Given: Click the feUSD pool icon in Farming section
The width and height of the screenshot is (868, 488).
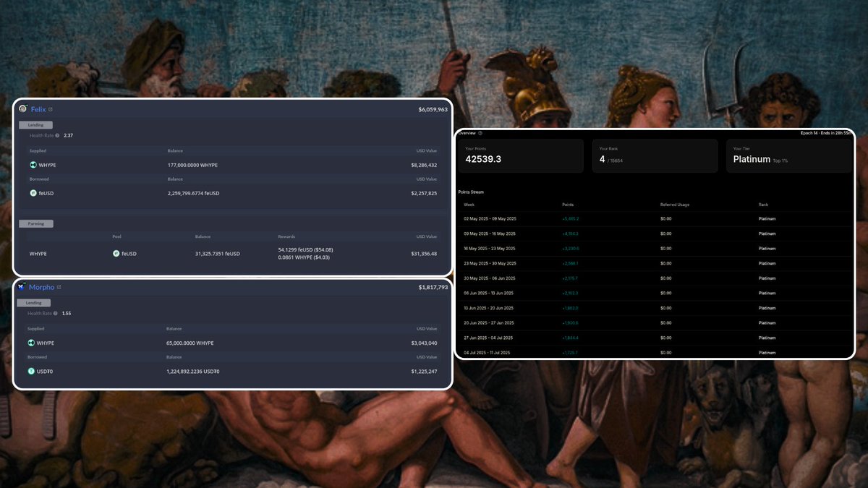Looking at the screenshot, I should point(116,254).
